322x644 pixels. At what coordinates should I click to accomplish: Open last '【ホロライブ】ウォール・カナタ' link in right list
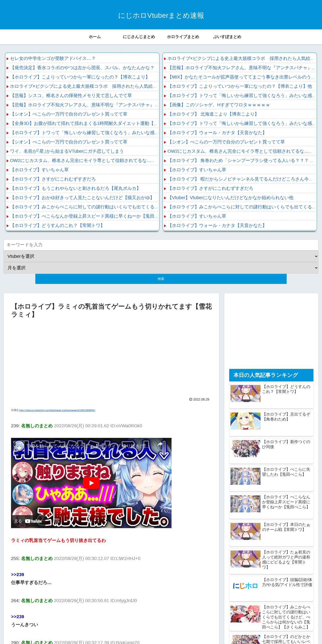[217, 225]
